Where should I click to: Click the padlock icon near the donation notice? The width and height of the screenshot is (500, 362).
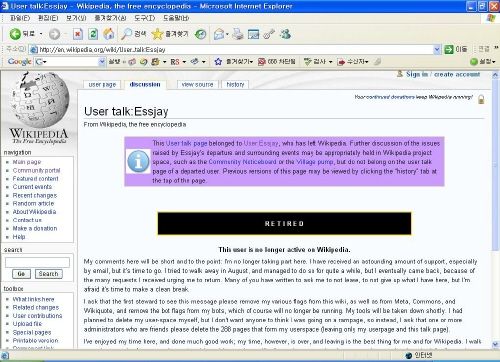[x=481, y=99]
